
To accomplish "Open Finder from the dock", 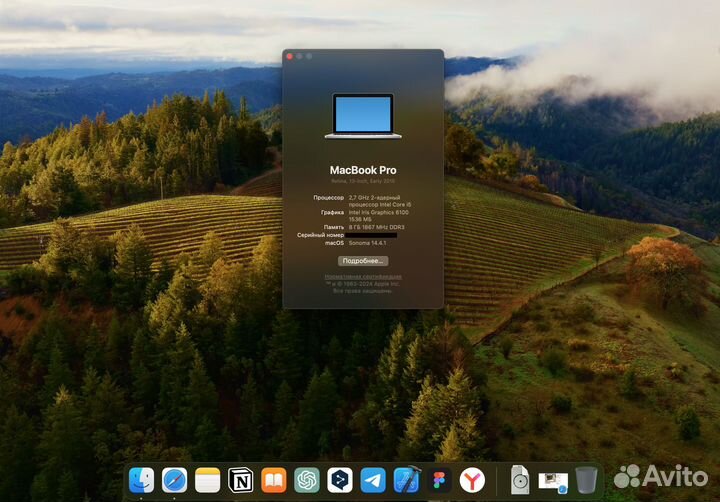I will tap(141, 480).
